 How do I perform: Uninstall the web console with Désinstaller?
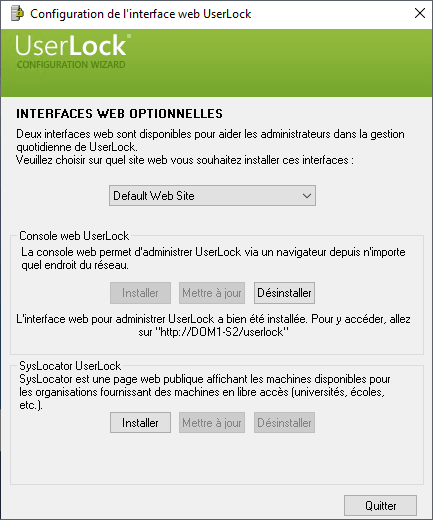tap(284, 293)
